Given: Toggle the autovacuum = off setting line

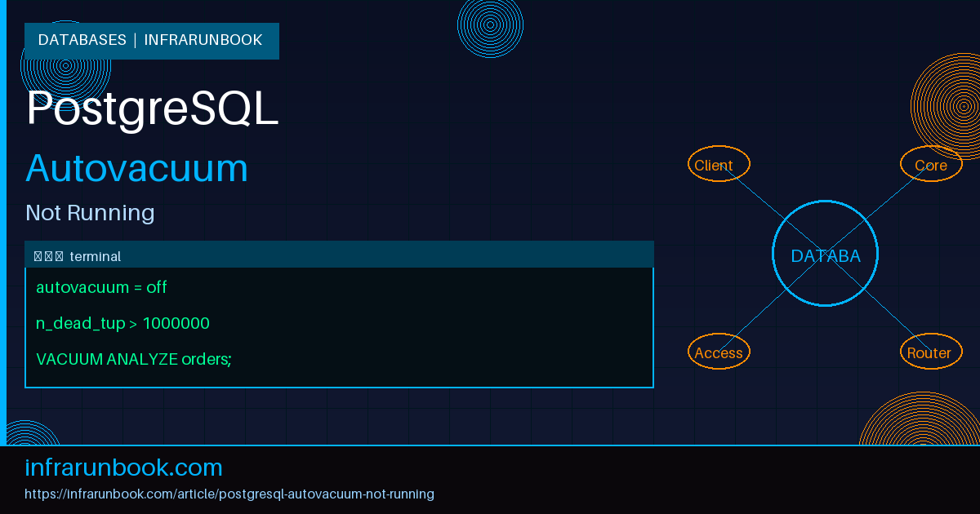Looking at the screenshot, I should point(100,287).
